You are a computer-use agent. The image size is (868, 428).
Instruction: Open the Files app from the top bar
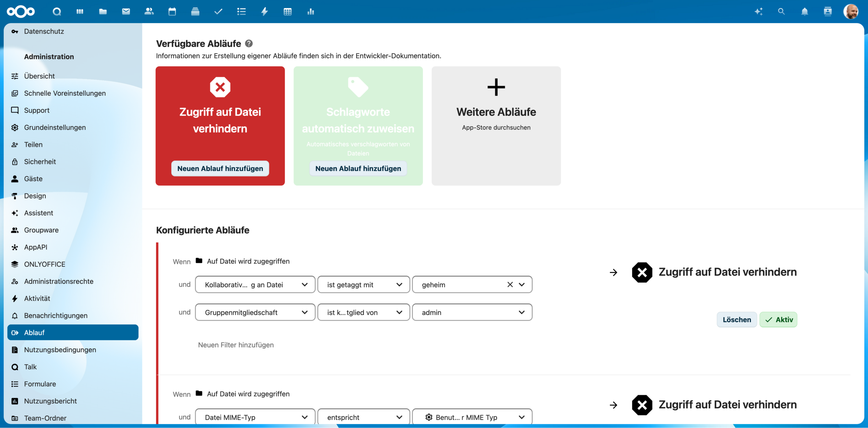point(102,12)
